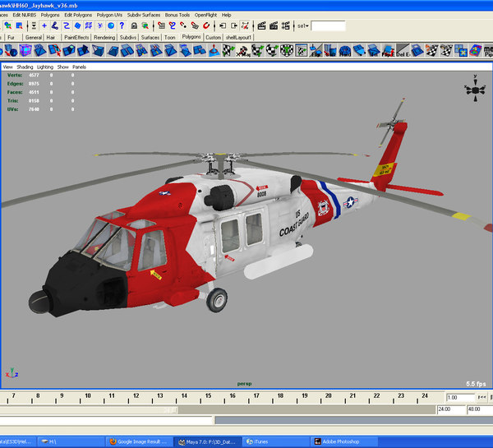Click the selection name input field
This screenshot has width=493, height=448.
click(x=328, y=26)
